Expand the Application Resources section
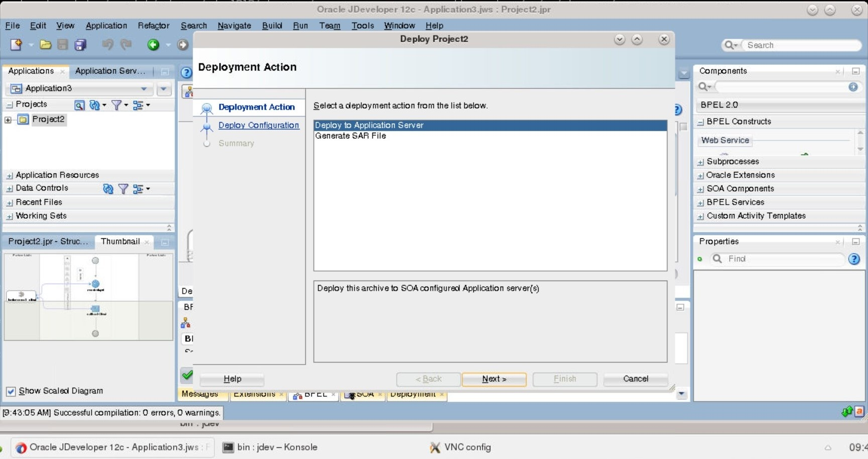The width and height of the screenshot is (868, 459). 9,175
